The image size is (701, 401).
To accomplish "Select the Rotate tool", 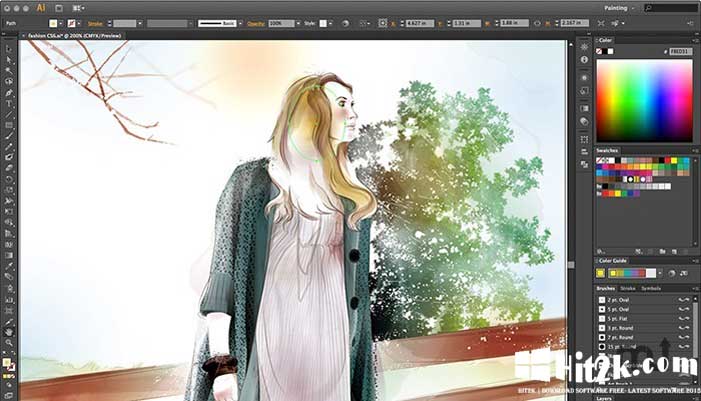I will point(8,179).
